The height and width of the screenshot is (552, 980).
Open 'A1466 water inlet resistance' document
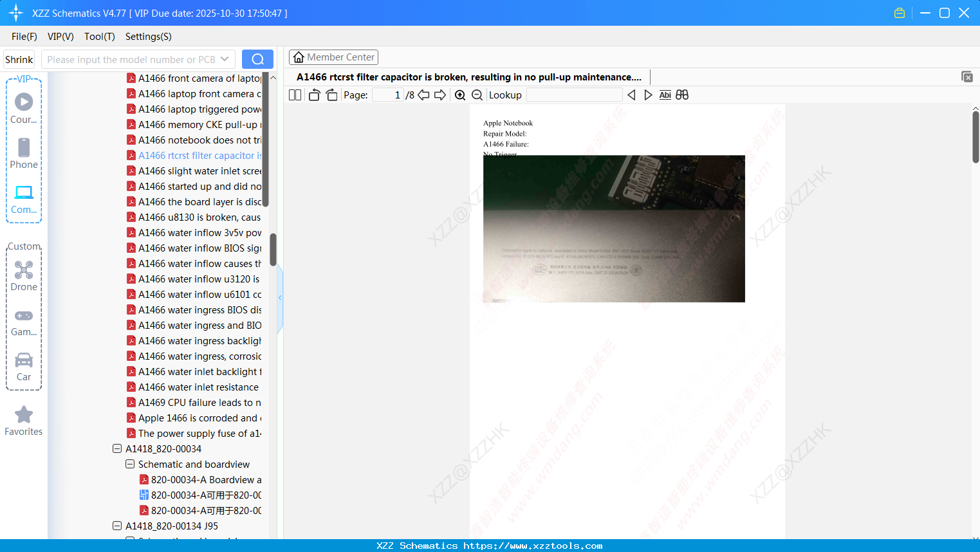[x=193, y=387]
